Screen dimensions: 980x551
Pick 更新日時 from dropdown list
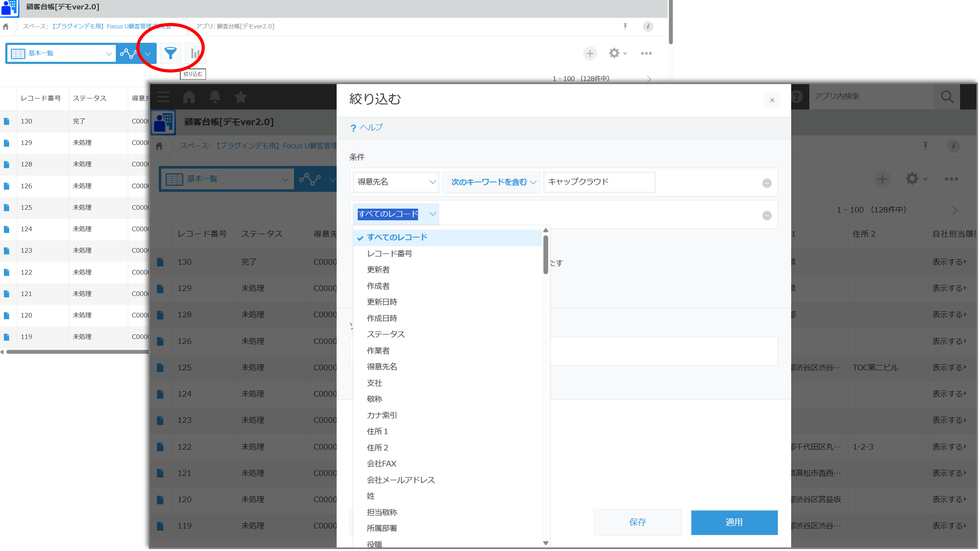(x=382, y=302)
